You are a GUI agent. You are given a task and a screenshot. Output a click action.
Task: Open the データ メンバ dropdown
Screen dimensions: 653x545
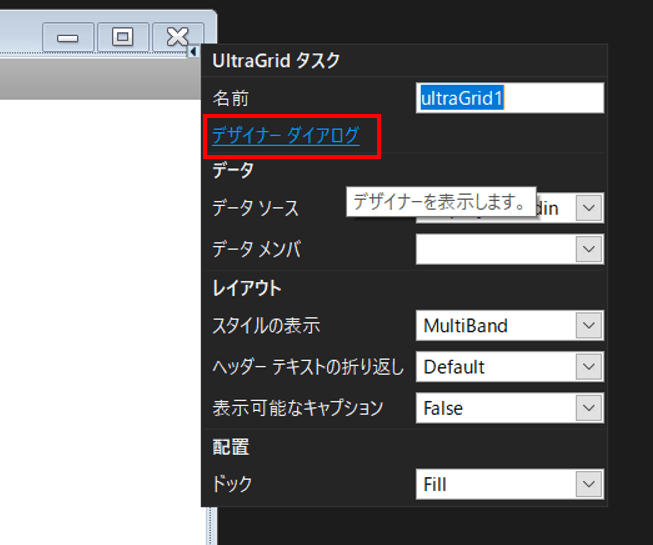click(x=588, y=249)
